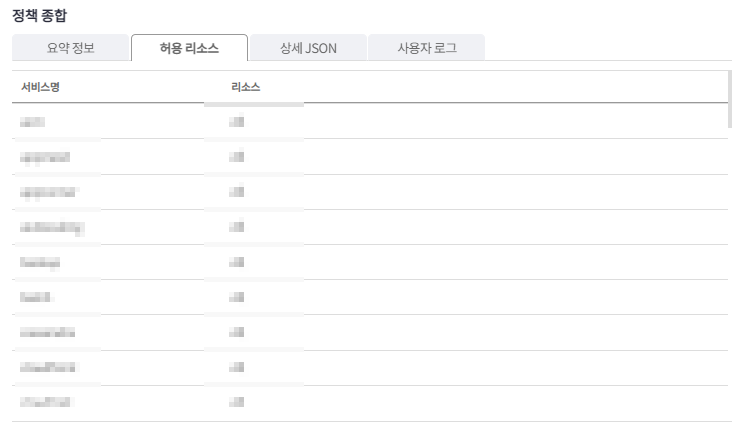The image size is (741, 431).
Task: Switch to the 요약 정보 tab
Action: tap(70, 48)
